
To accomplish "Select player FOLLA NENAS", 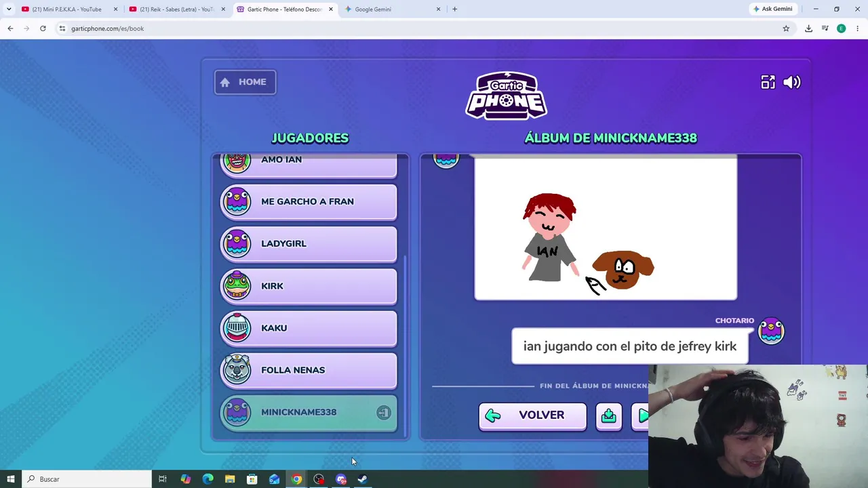I will (x=309, y=369).
